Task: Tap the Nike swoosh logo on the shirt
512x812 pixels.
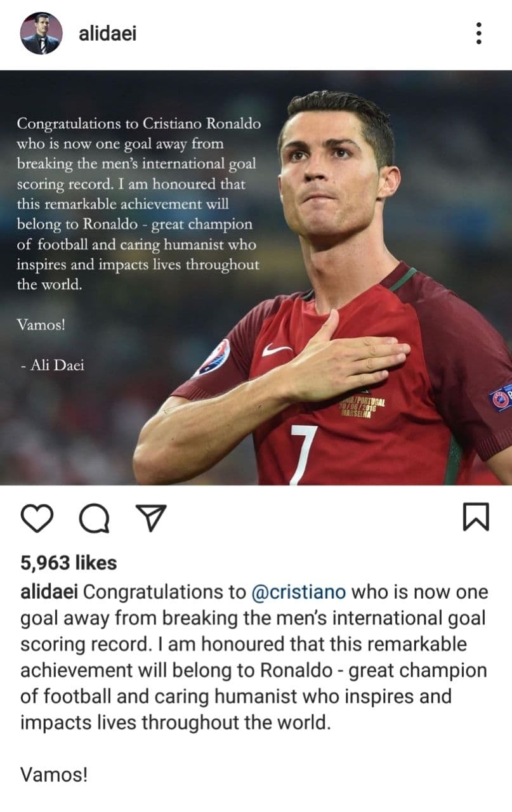Action: tap(277, 349)
